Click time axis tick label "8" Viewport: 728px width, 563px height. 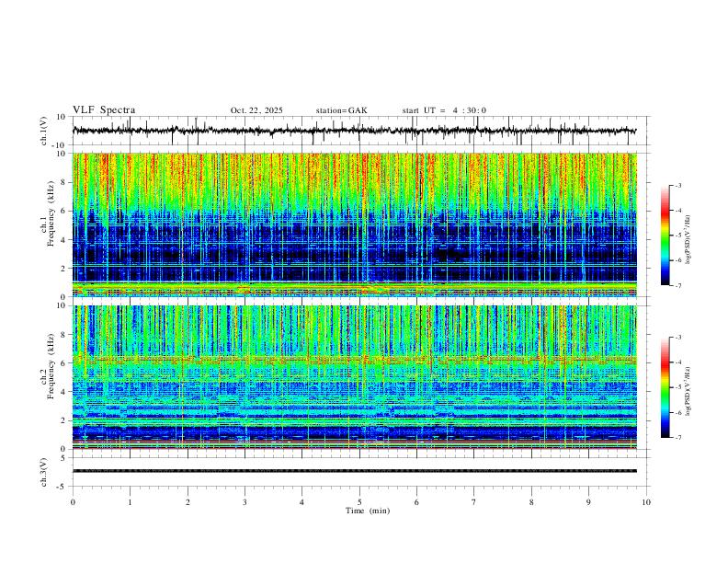click(x=531, y=502)
